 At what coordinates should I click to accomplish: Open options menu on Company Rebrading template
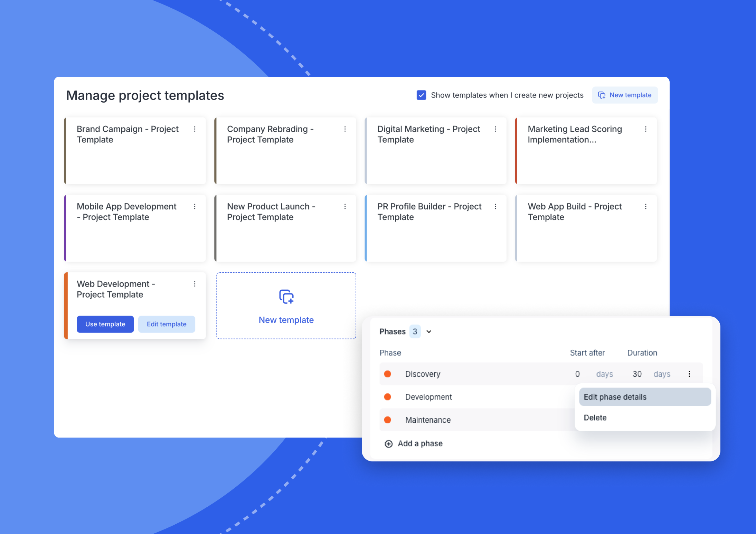pos(345,129)
